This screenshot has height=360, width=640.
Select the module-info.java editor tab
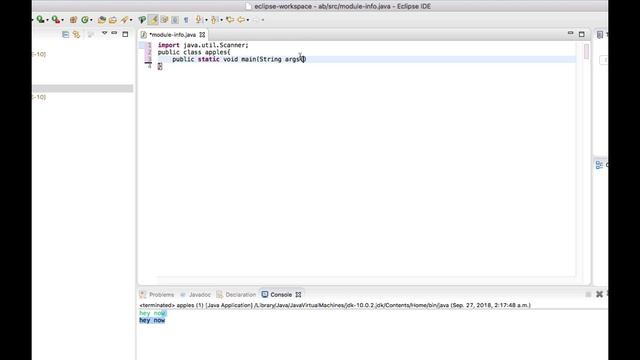coord(173,35)
